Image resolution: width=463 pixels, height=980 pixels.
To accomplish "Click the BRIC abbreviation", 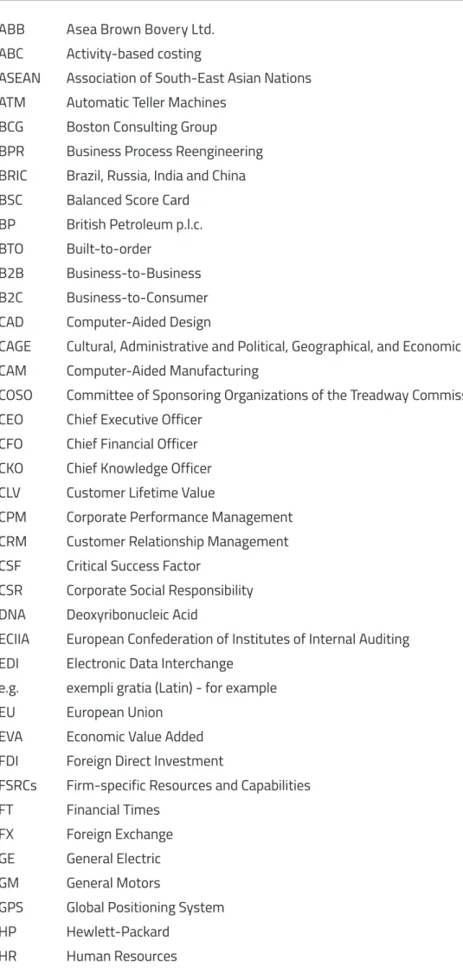I will pyautogui.click(x=14, y=176).
